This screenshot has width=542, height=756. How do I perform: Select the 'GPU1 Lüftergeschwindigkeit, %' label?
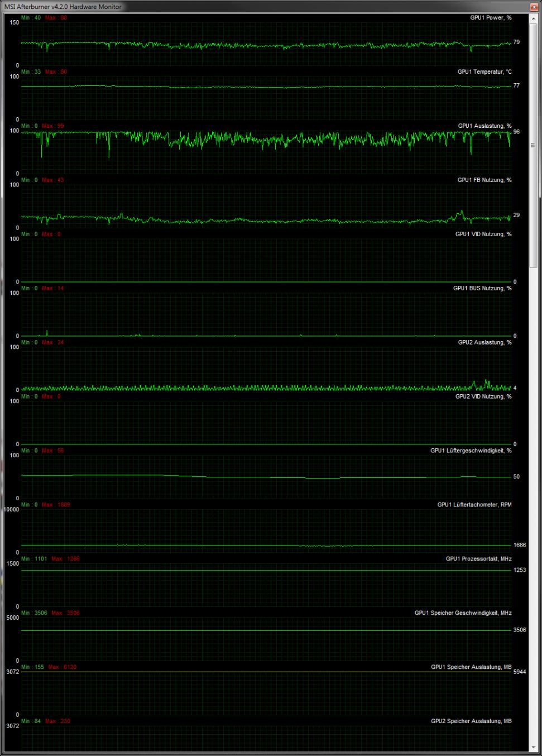tap(471, 451)
